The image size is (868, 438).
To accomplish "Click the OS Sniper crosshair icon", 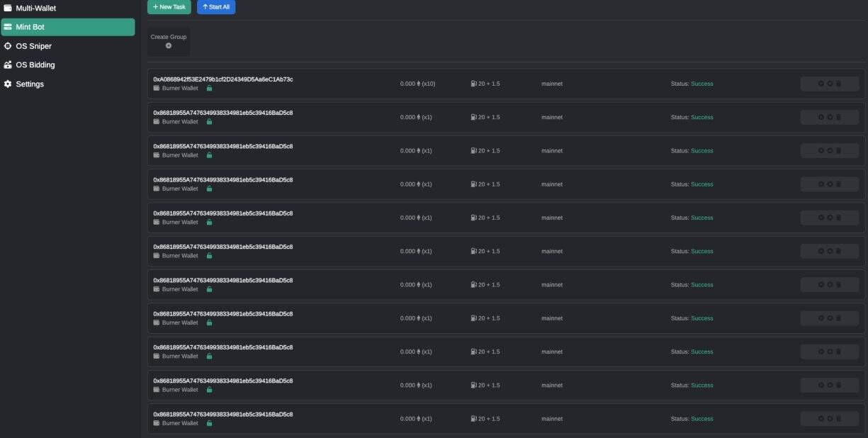I will pyautogui.click(x=8, y=46).
